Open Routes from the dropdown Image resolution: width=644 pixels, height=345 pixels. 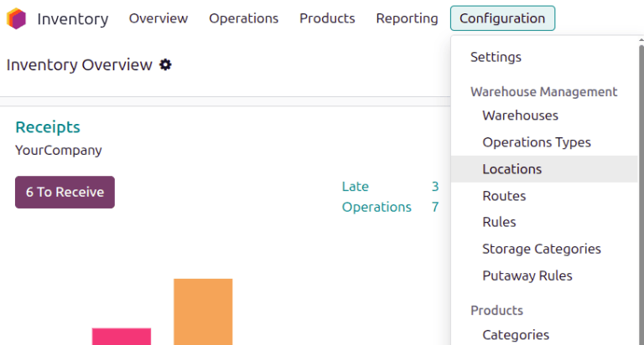(x=504, y=196)
